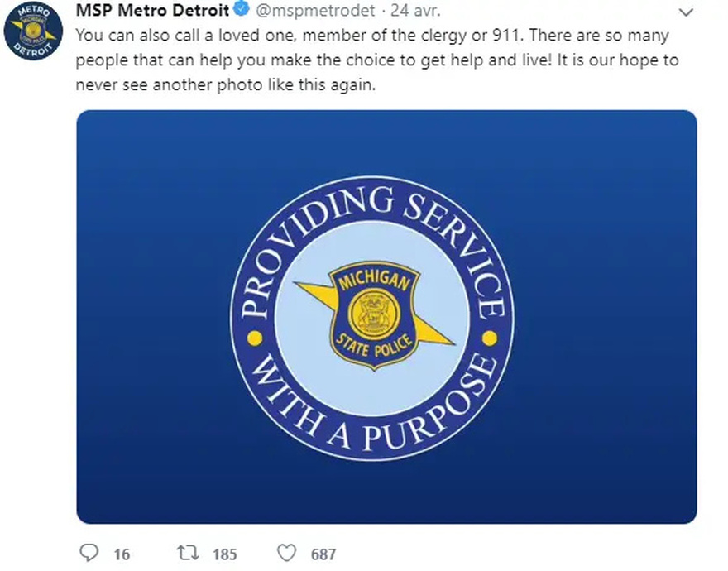The image size is (728, 571).
Task: Click the retweet count 185
Action: 225,554
